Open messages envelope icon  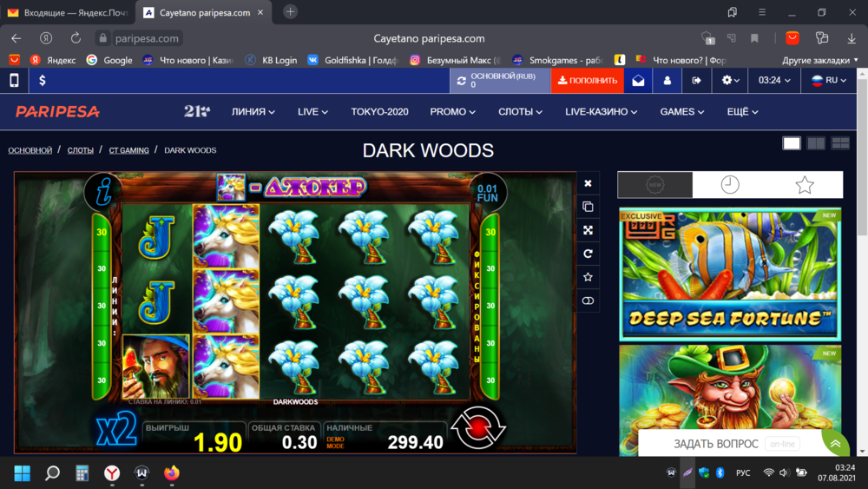click(x=638, y=80)
